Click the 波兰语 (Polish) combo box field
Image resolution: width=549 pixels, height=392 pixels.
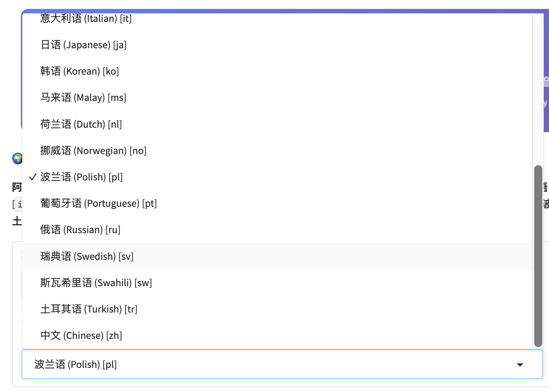260,365
